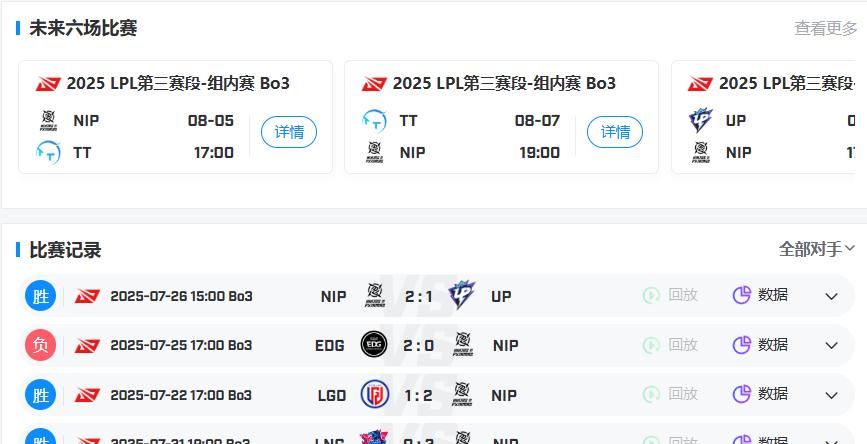Click the 查看更多 link for upcoming matches

[826, 28]
